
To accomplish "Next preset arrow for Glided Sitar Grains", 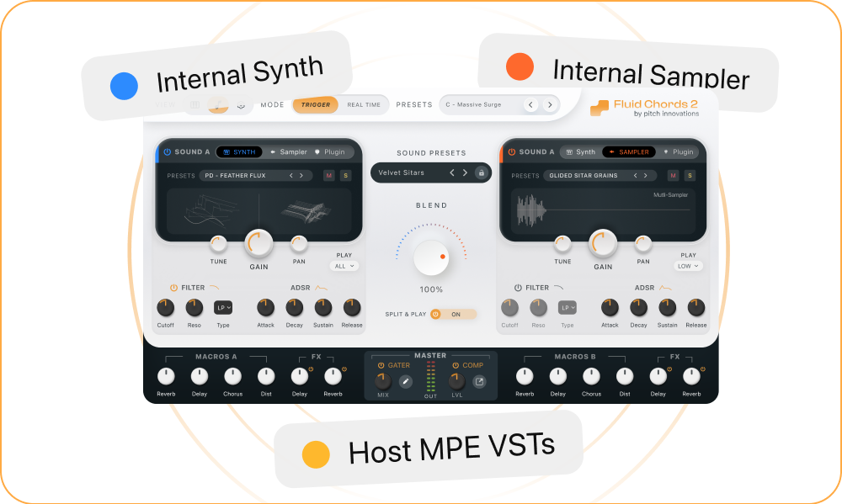I will click(646, 176).
